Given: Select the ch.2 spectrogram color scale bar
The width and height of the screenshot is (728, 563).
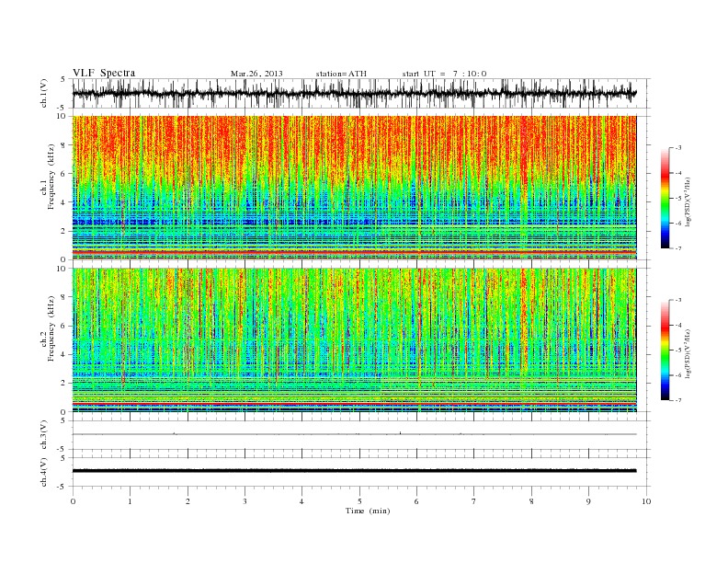Looking at the screenshot, I should (665, 350).
